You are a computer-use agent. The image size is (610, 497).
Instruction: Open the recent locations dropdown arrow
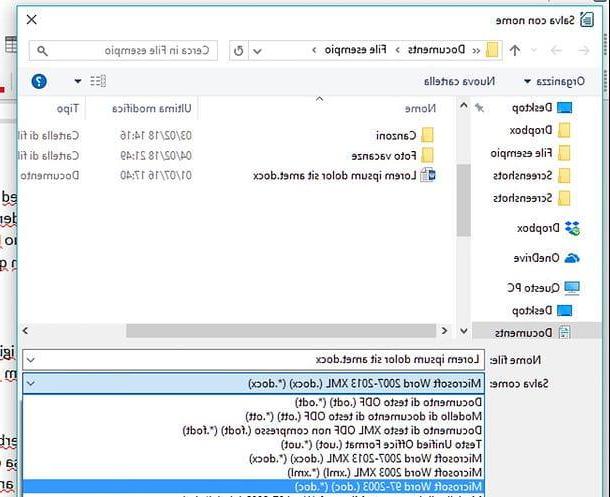[x=534, y=50]
